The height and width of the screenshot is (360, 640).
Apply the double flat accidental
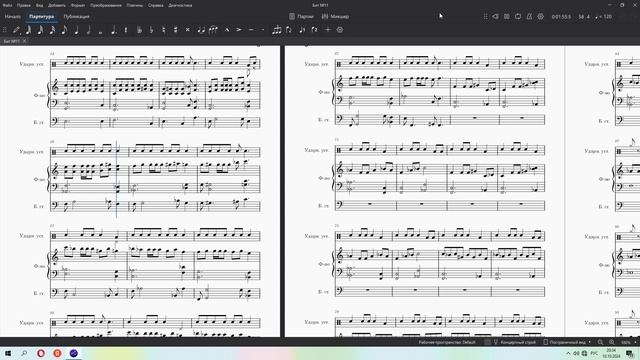coord(139,30)
